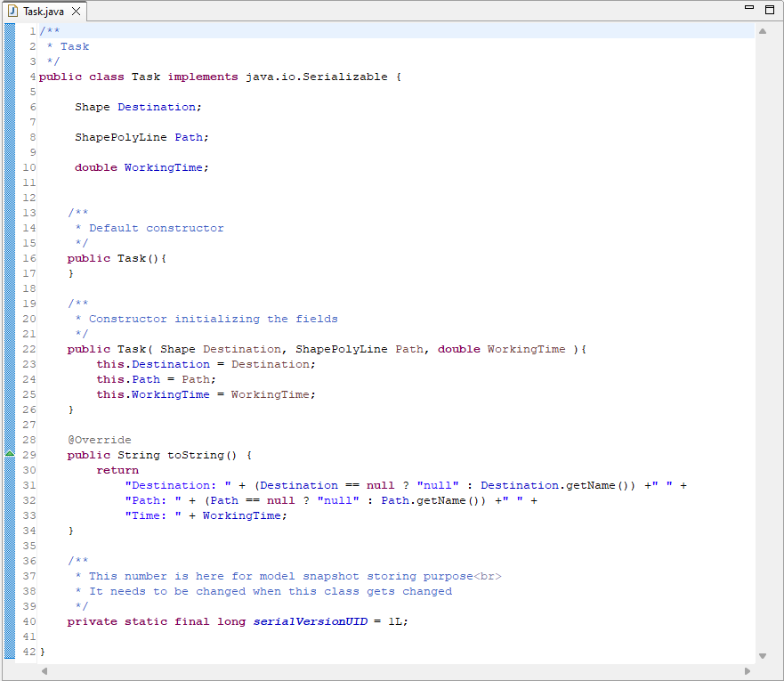Click the horizontal scrollbar right arrow
Screen dimensions: 784x681
[x=748, y=671]
